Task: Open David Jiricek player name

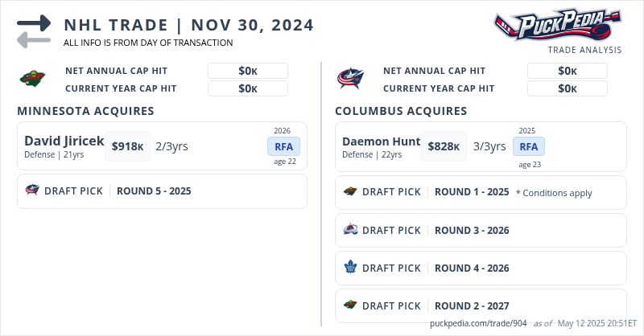Action: coord(64,141)
